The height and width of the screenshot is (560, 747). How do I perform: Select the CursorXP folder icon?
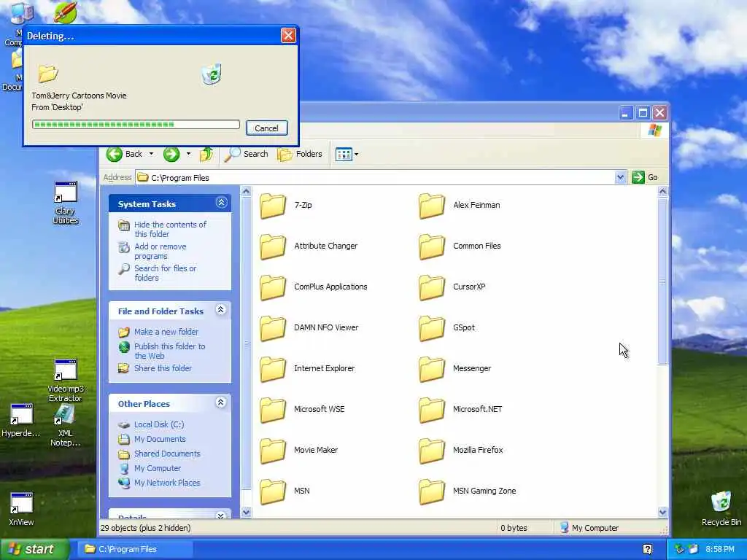point(432,287)
